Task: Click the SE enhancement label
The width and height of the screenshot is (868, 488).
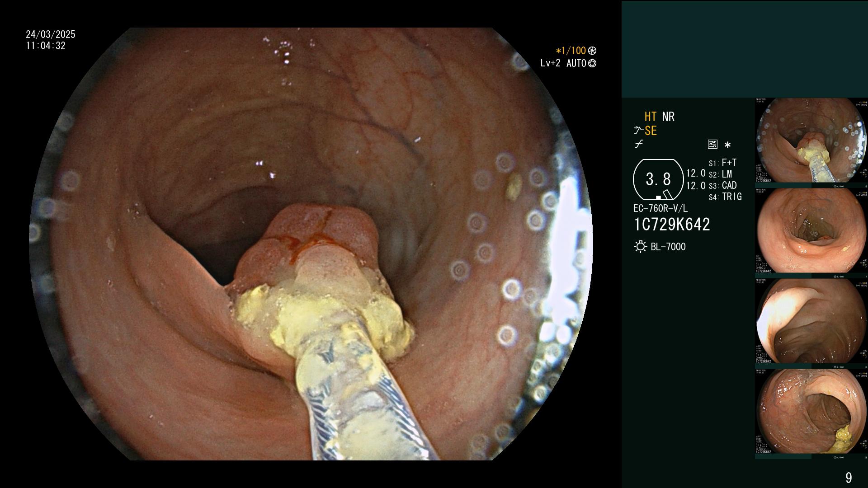Action: [x=651, y=131]
